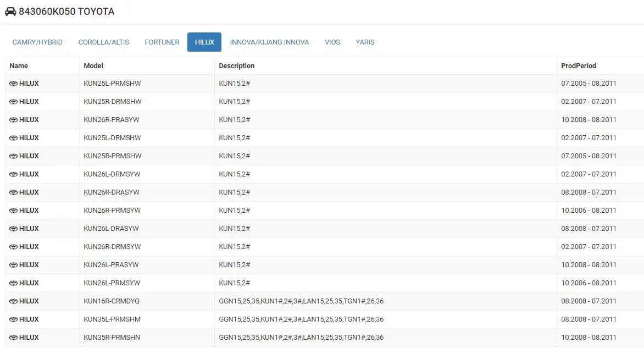This screenshot has width=644, height=348.
Task: Click description KUN15,2# in KUN25L-PRMSHW row
Action: coord(235,84)
